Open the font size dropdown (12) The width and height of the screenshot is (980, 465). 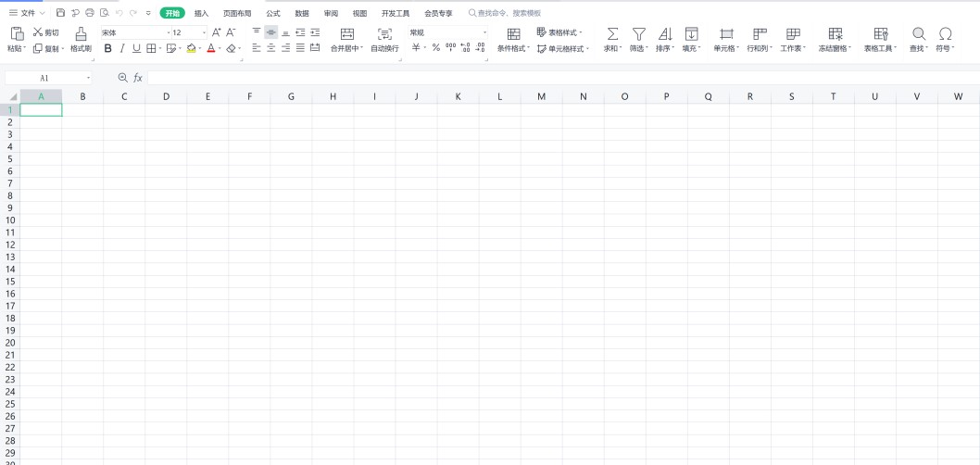204,32
